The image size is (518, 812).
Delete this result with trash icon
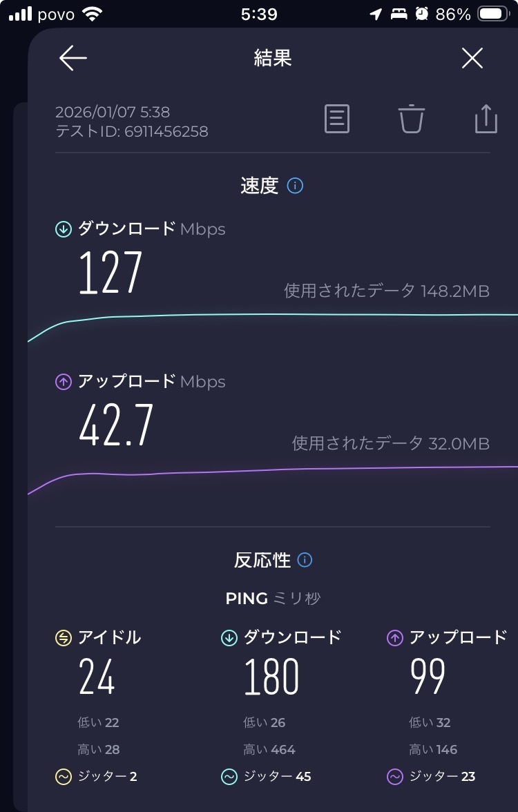(x=411, y=119)
